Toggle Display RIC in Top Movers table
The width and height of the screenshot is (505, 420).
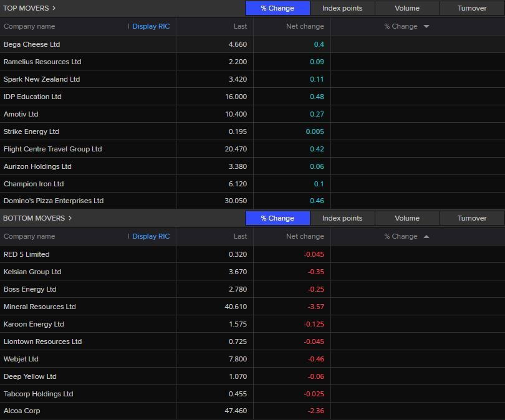point(151,26)
